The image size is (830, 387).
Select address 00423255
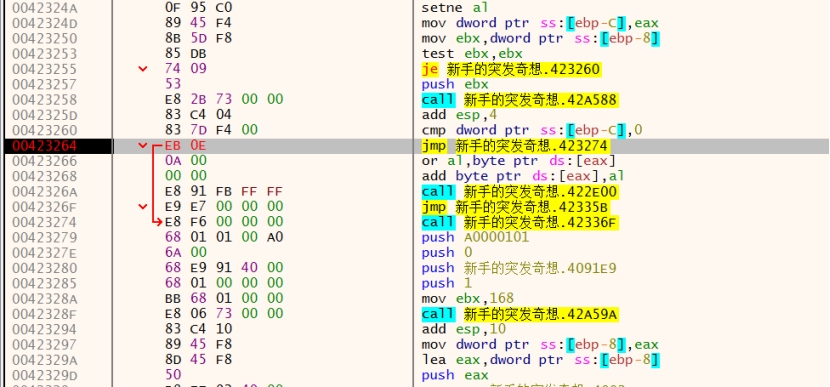tap(44, 69)
